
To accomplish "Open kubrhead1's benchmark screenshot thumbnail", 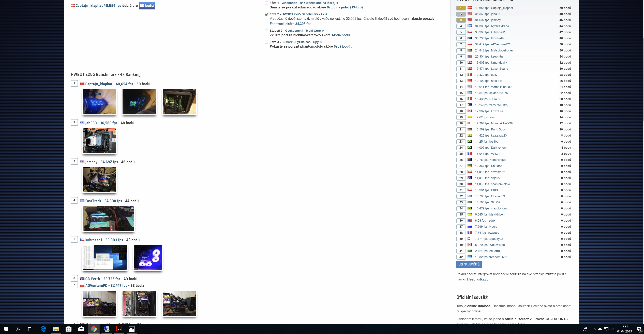I will (105, 258).
